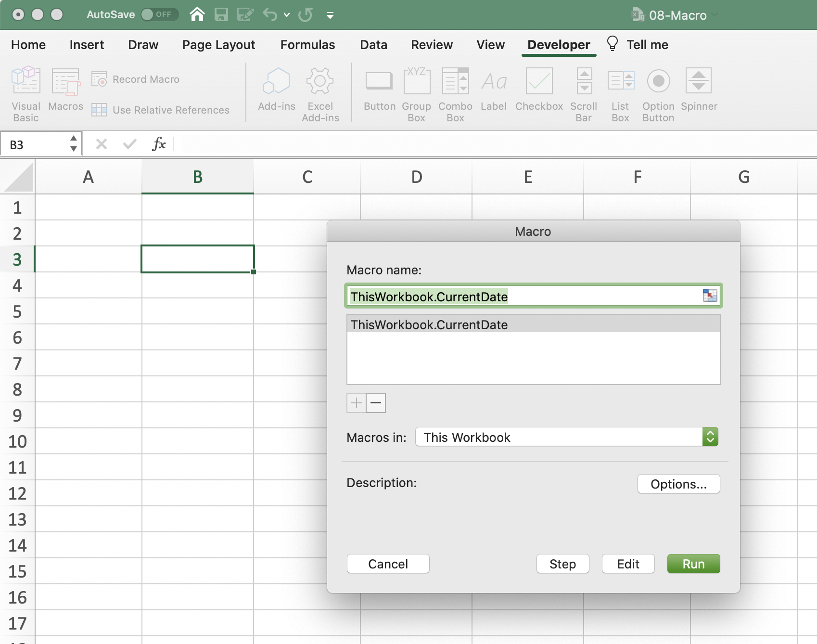Click the range selector icon in Macro name
Viewport: 817px width, 644px height.
710,296
